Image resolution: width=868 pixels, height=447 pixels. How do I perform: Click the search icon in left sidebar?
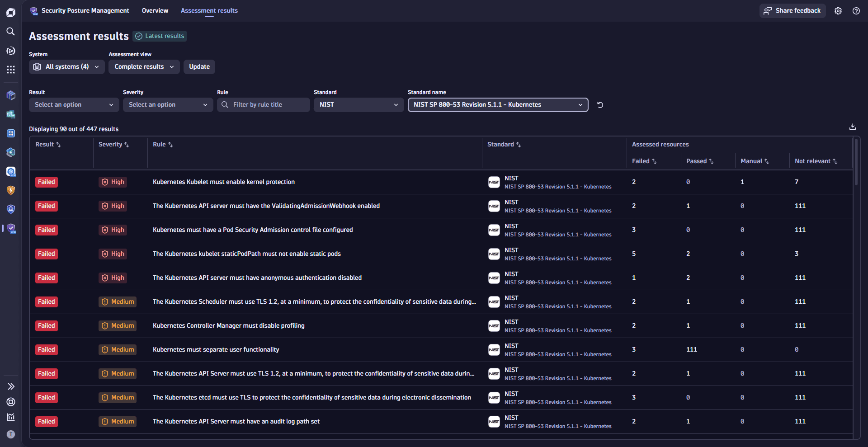(10, 31)
